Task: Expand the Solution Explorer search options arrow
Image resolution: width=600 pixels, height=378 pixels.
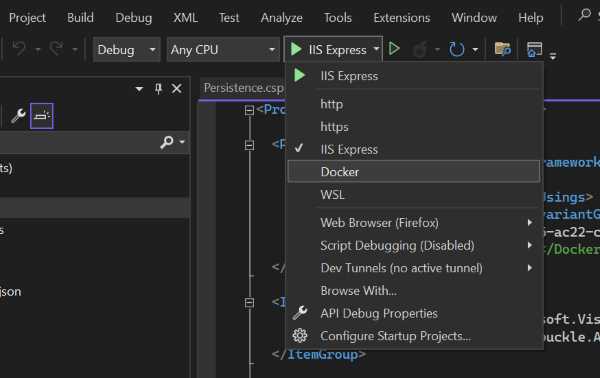Action: pyautogui.click(x=182, y=142)
